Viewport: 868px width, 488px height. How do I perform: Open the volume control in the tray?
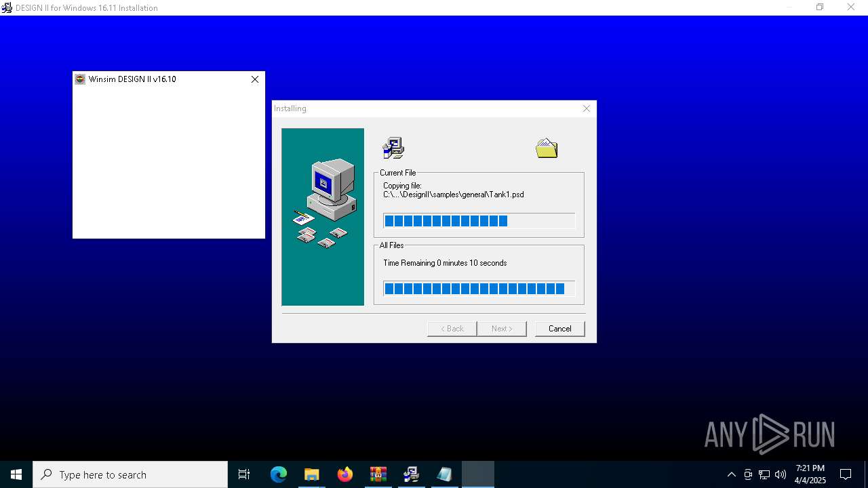point(781,474)
